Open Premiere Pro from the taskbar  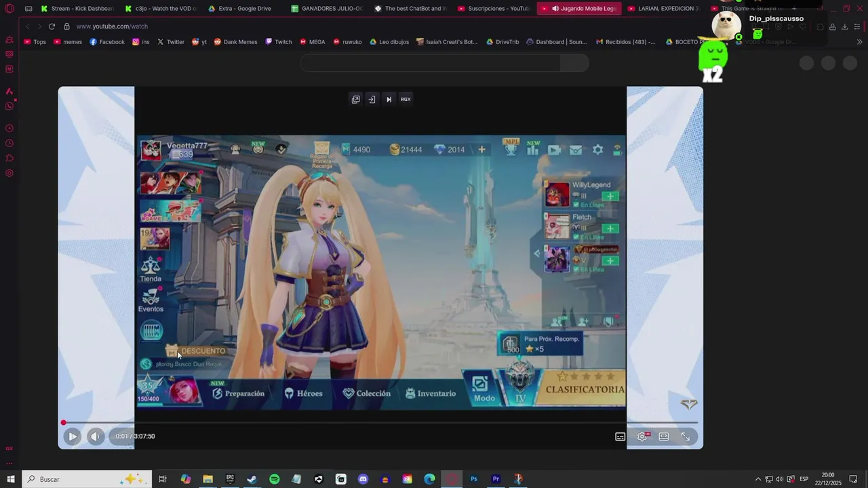(496, 479)
